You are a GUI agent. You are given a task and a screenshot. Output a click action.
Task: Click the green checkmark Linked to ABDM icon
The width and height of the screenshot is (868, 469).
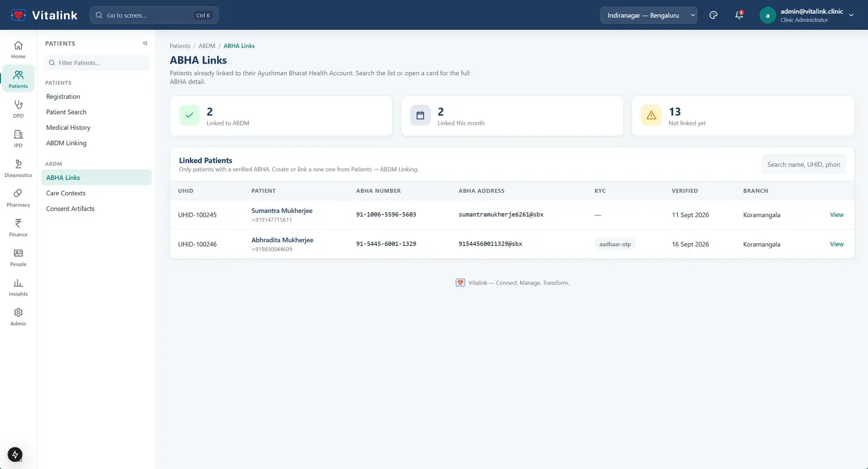tap(189, 115)
